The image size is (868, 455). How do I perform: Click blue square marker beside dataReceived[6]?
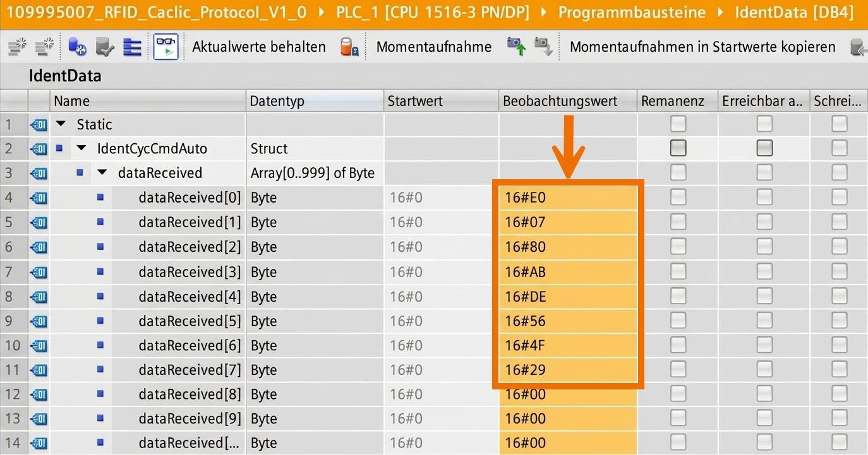[100, 345]
